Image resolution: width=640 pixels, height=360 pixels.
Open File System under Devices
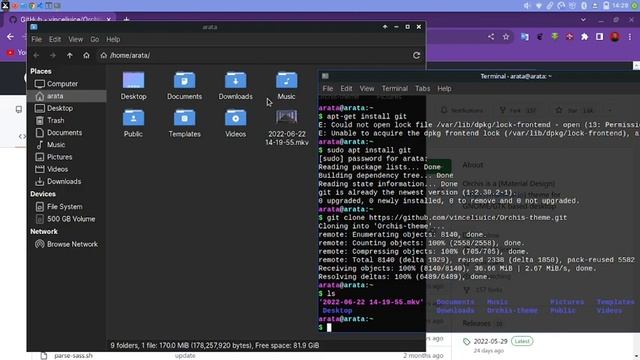[x=67, y=207]
